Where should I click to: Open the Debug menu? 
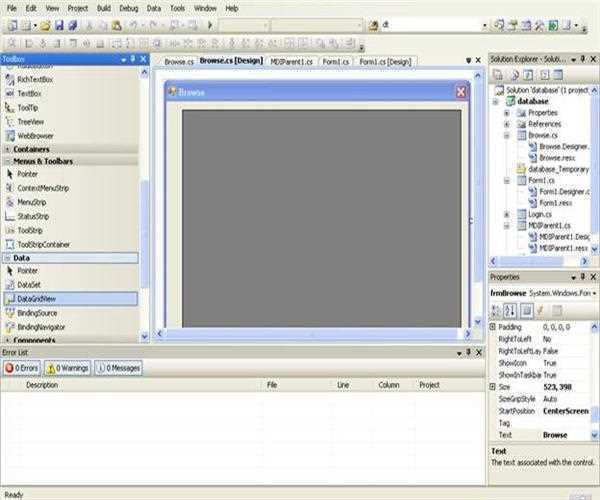point(129,8)
